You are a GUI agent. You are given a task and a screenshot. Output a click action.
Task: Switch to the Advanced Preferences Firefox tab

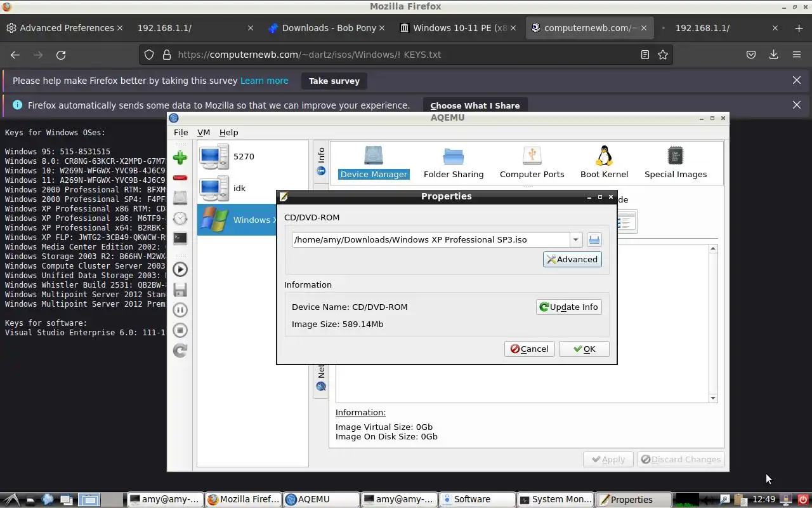tap(64, 28)
